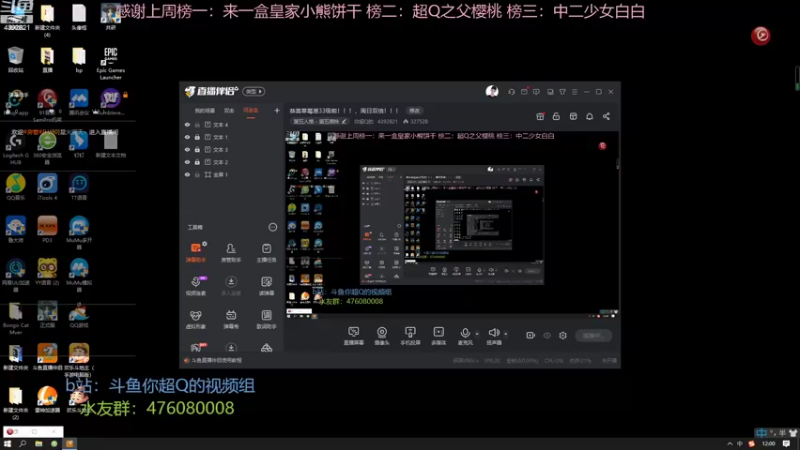Show hidden tray icons chevron in taskbar
The image size is (800, 450).
click(x=730, y=444)
